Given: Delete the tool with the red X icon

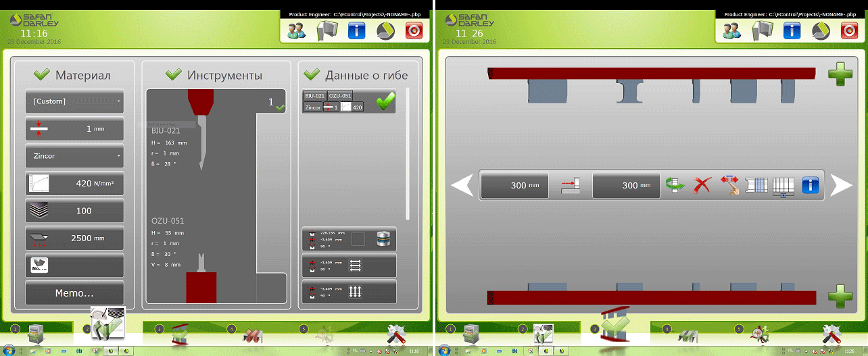Looking at the screenshot, I should (x=702, y=185).
